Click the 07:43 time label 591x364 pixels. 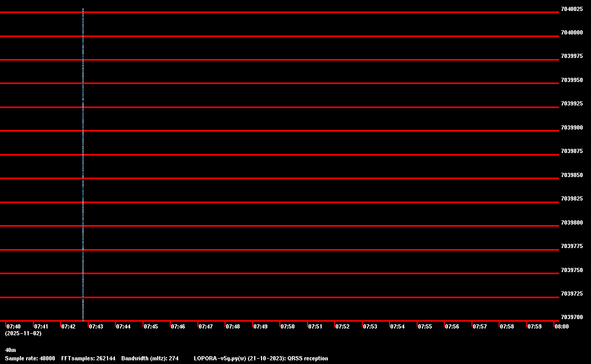(x=96, y=326)
